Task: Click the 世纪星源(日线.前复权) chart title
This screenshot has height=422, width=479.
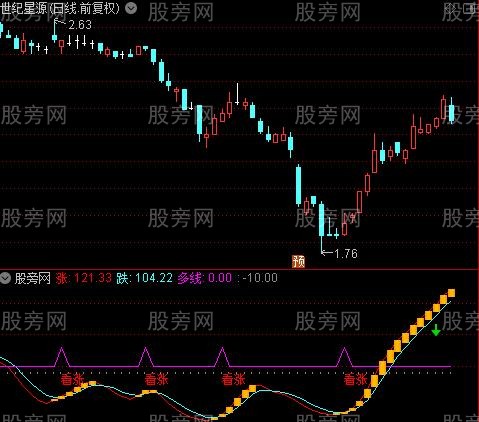Action: 60,8
